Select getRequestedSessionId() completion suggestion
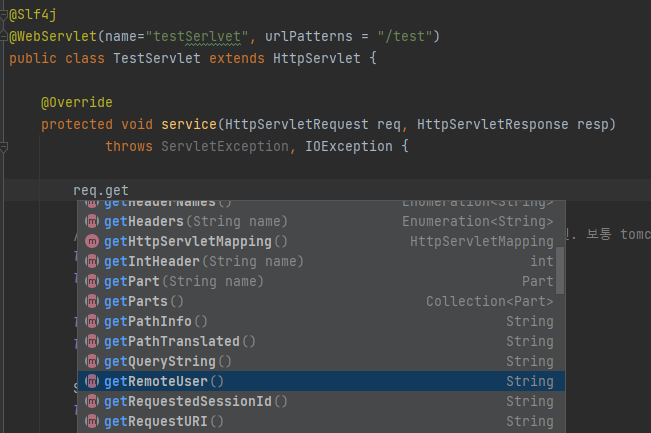This screenshot has width=651, height=433. 321,401
